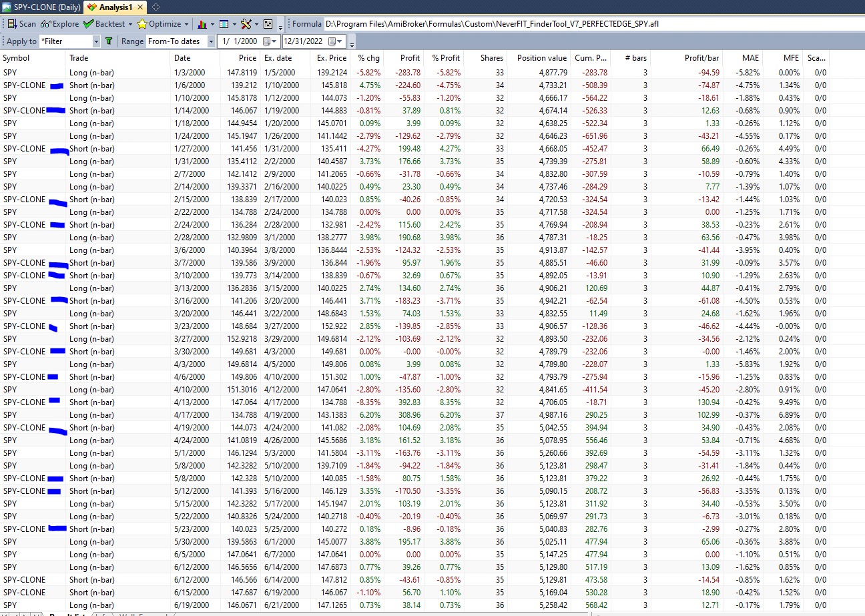This screenshot has width=865, height=616.
Task: Expand the Optimize dropdown arrow
Action: [186, 24]
